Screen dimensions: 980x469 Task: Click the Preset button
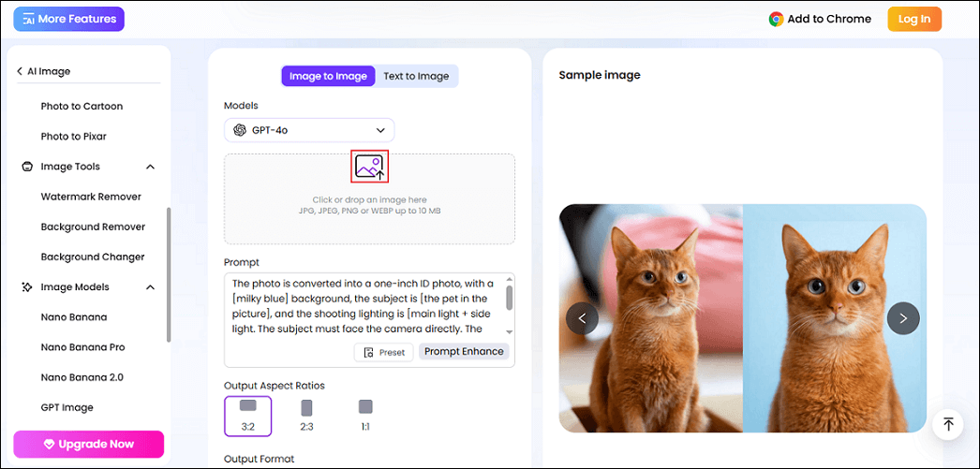(384, 352)
